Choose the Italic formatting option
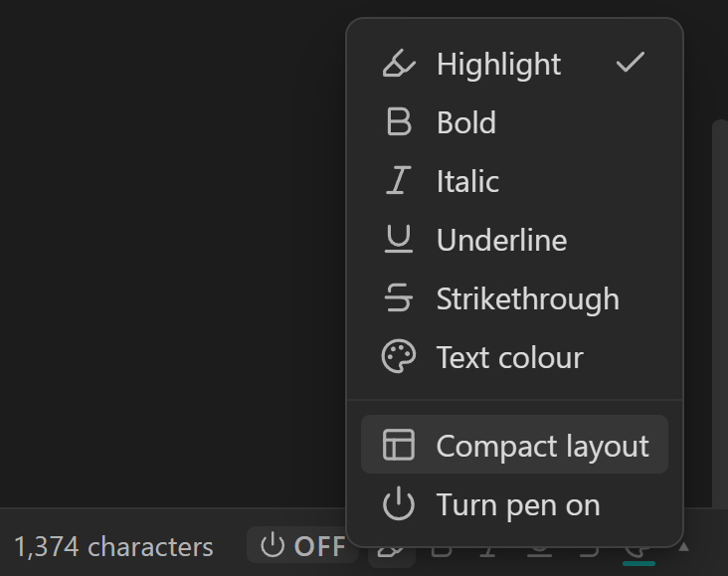This screenshot has width=728, height=576. point(514,181)
